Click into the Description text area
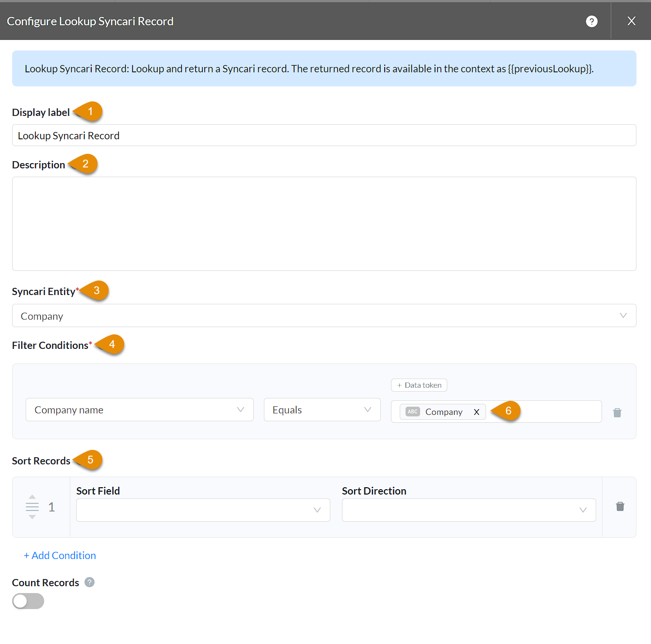This screenshot has height=644, width=651. pyautogui.click(x=324, y=224)
